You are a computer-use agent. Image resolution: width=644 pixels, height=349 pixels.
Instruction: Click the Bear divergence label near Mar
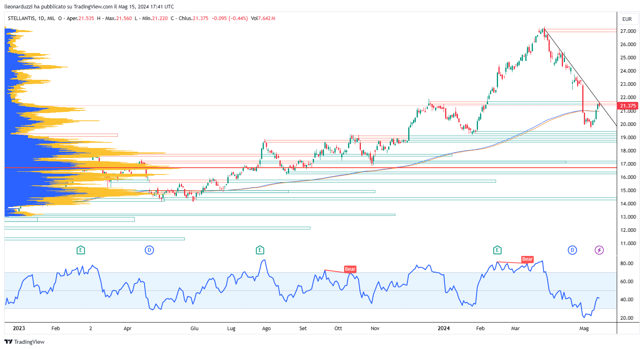527,259
